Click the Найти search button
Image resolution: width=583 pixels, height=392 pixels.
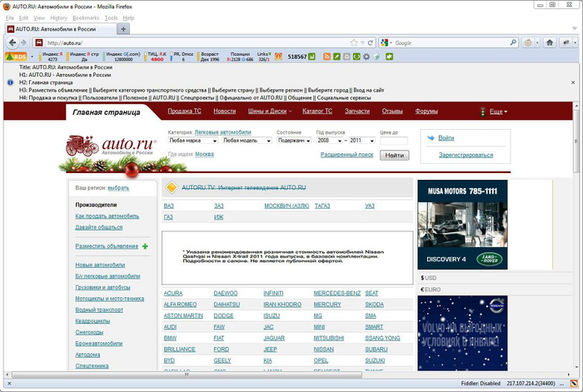pos(394,156)
